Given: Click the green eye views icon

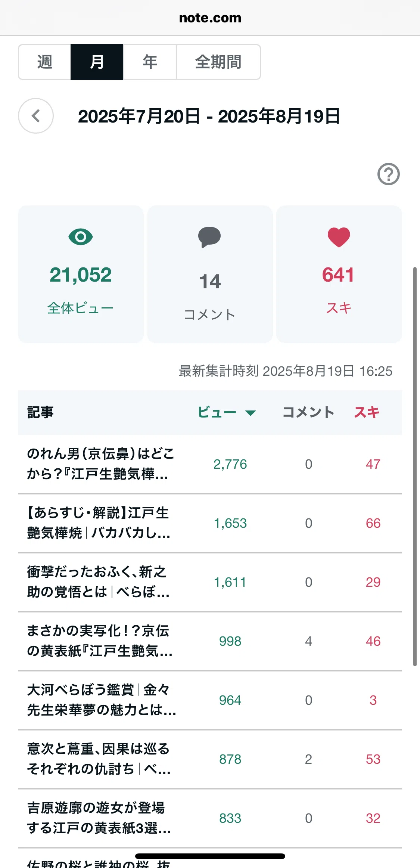Looking at the screenshot, I should point(81,237).
